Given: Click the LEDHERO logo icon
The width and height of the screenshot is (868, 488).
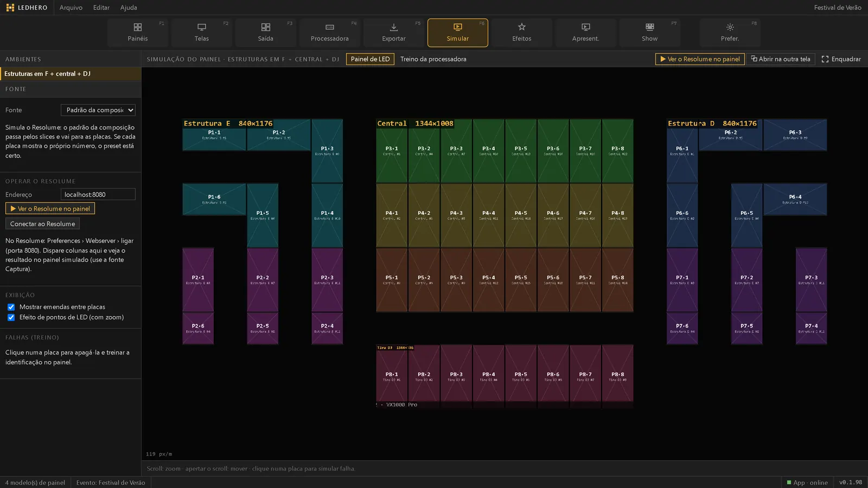Looking at the screenshot, I should [10, 8].
